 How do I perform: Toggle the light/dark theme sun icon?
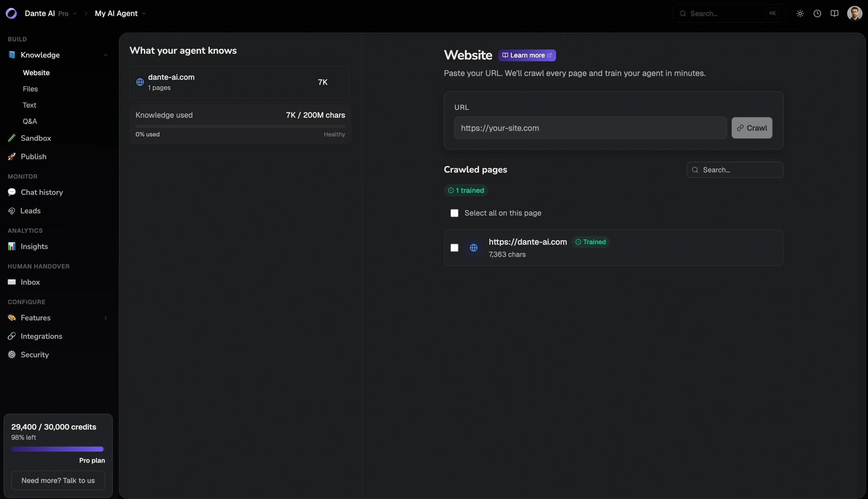click(x=800, y=13)
